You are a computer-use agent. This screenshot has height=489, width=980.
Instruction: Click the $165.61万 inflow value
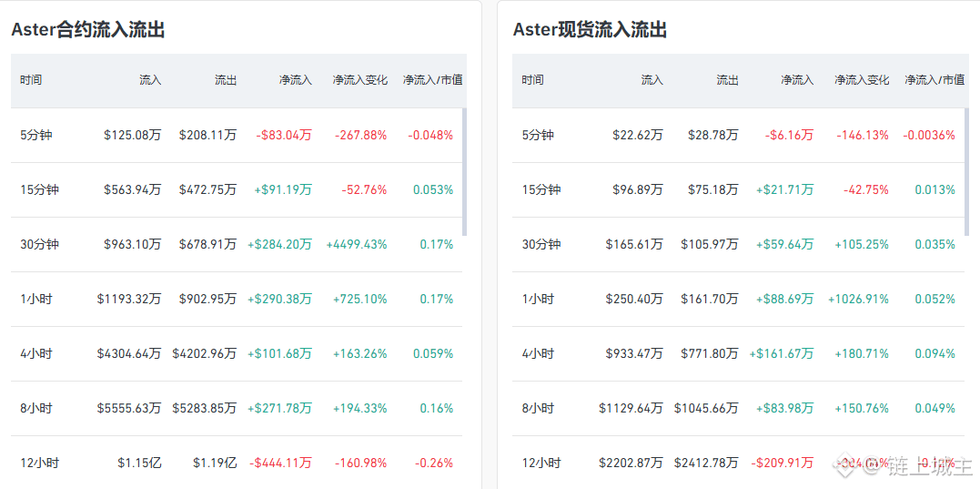[634, 244]
